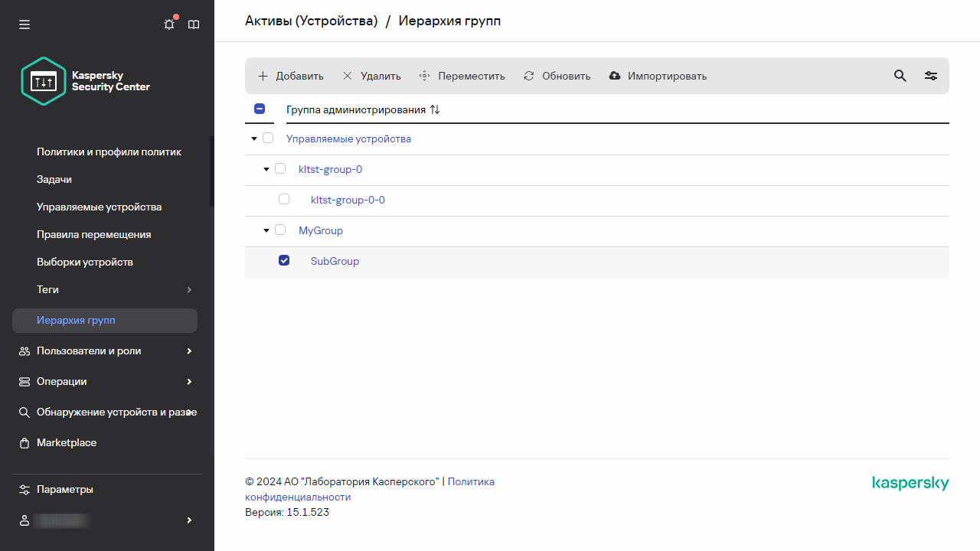The image size is (980, 551).
Task: Click the user account avatar icon
Action: tap(24, 520)
